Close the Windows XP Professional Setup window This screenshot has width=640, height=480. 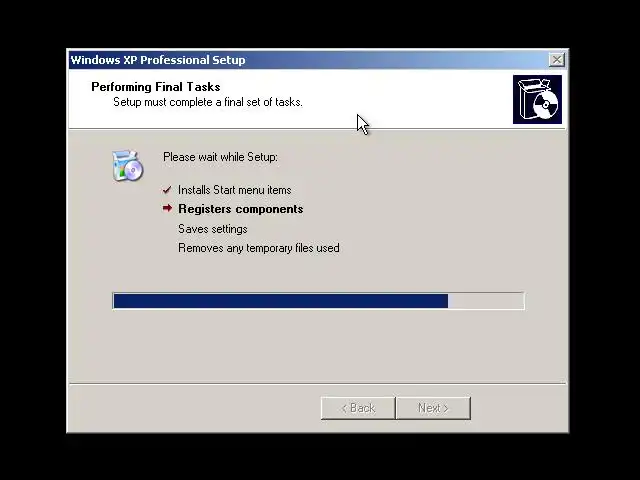(x=557, y=60)
